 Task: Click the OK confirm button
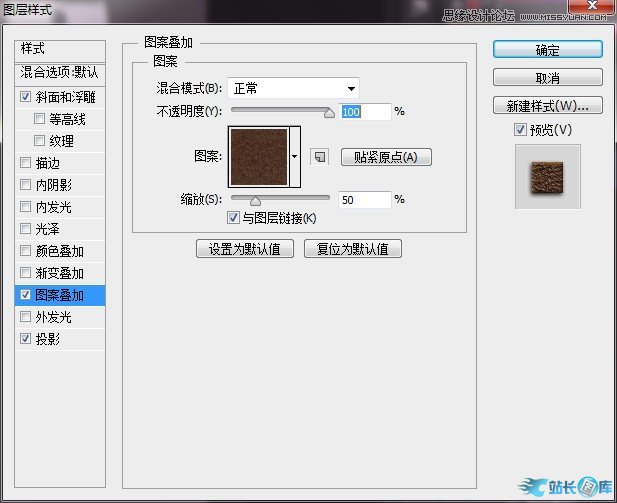pyautogui.click(x=547, y=50)
